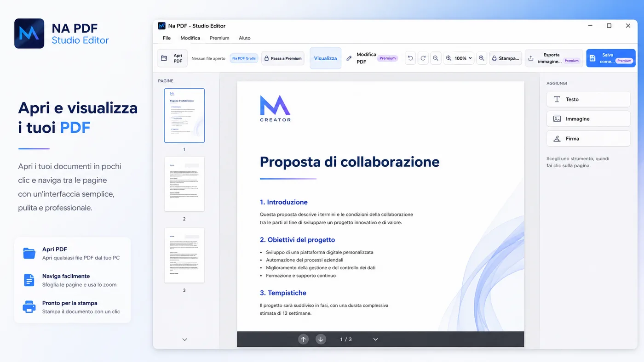Click the zoom out magnifier icon
Viewport: 644px width, 362px height.
[435, 58]
